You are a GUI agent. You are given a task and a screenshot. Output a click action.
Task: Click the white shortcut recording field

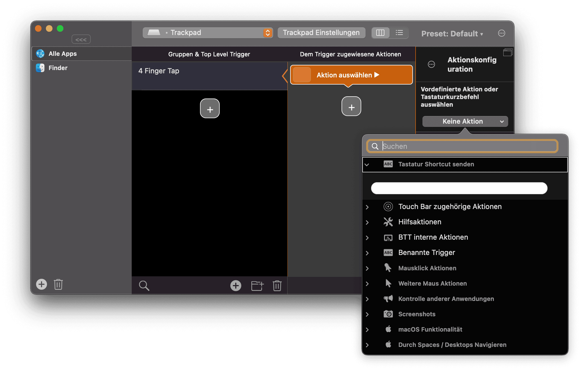pos(459,188)
